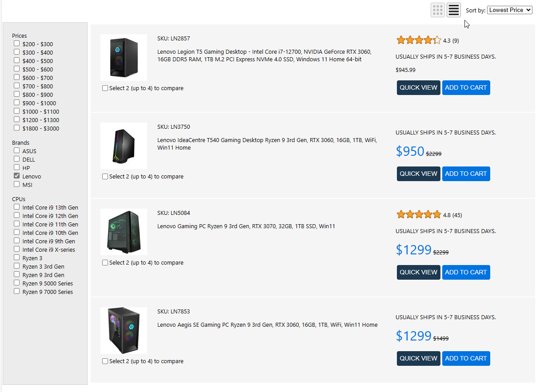Click the Legion T5 star rating
The image size is (544, 392).
(419, 40)
